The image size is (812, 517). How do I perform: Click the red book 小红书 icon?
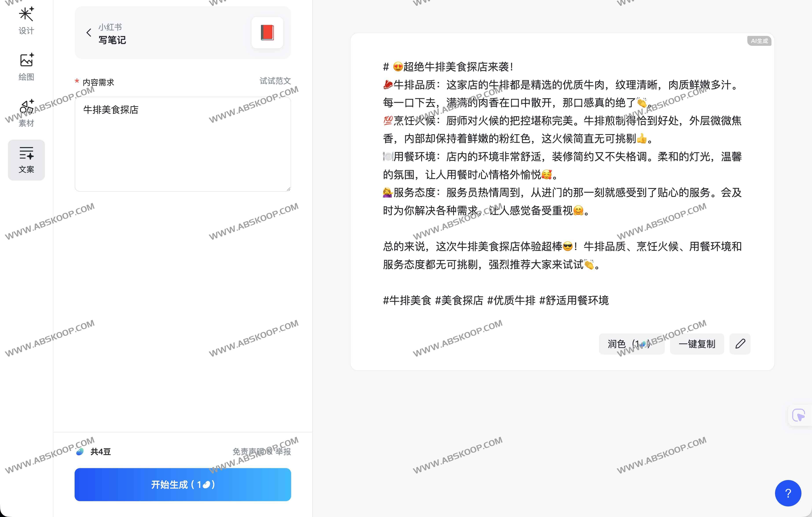click(267, 33)
